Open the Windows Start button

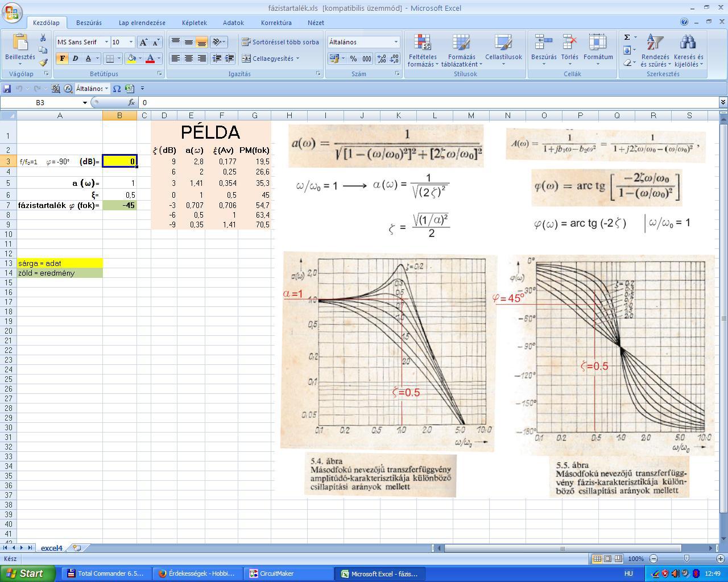(x=28, y=573)
